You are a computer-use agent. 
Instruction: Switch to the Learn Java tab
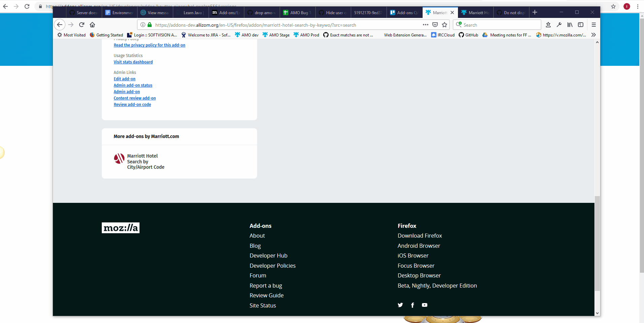click(x=191, y=12)
